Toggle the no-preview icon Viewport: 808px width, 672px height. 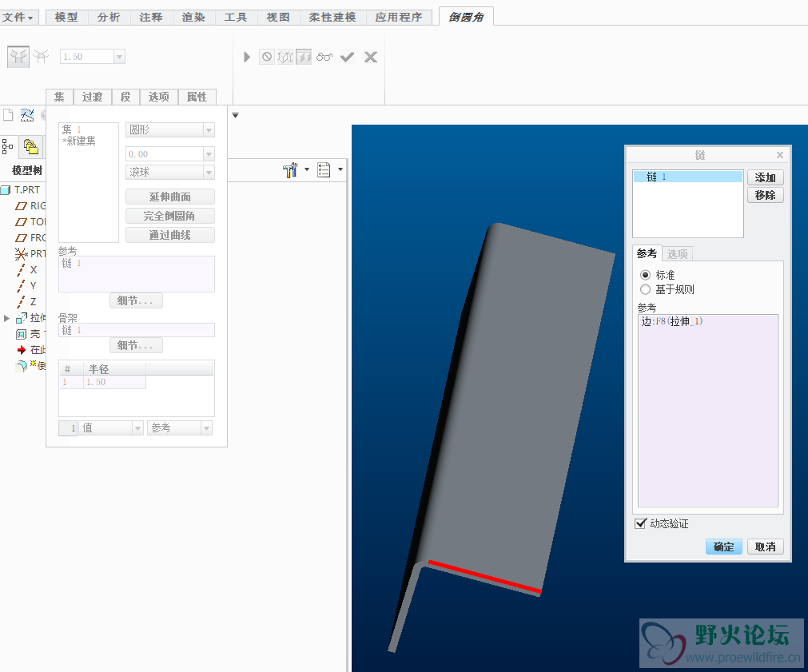[x=266, y=57]
